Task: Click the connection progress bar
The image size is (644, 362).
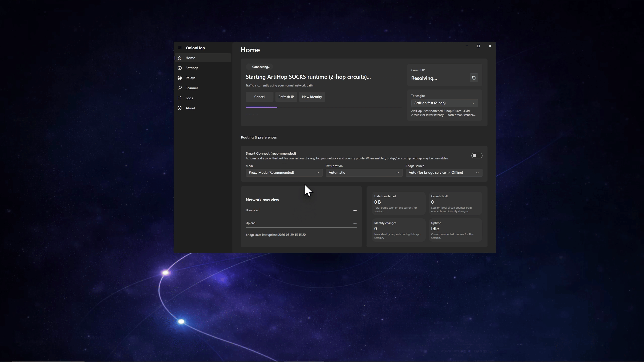Action: 324,107
